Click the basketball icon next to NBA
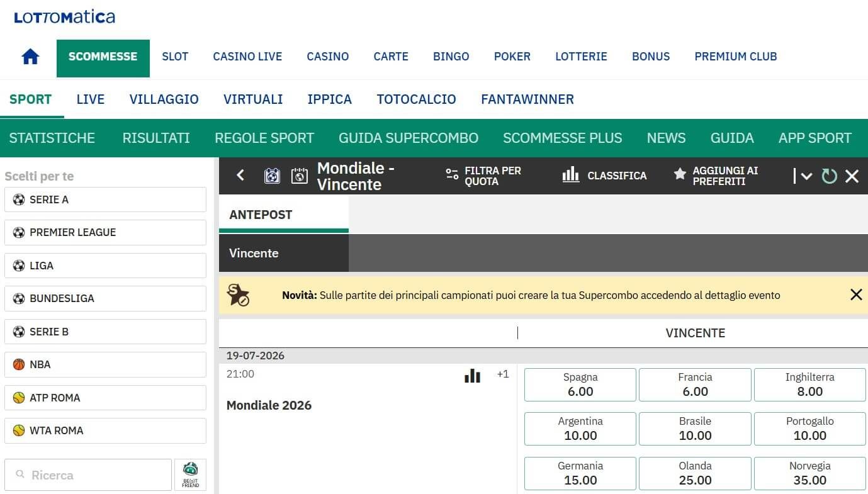Image resolution: width=868 pixels, height=494 pixels. coord(19,364)
